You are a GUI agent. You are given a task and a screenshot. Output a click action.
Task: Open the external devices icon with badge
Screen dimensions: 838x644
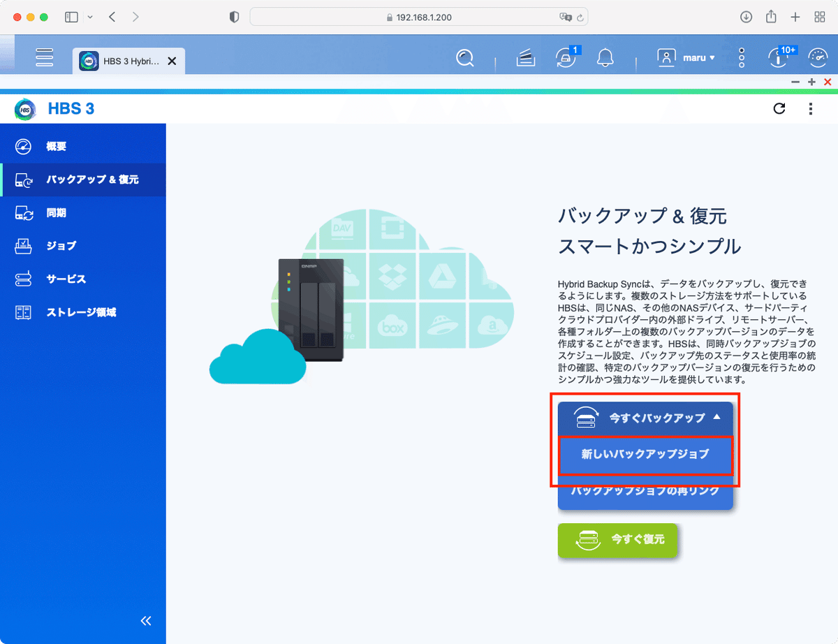(x=566, y=58)
